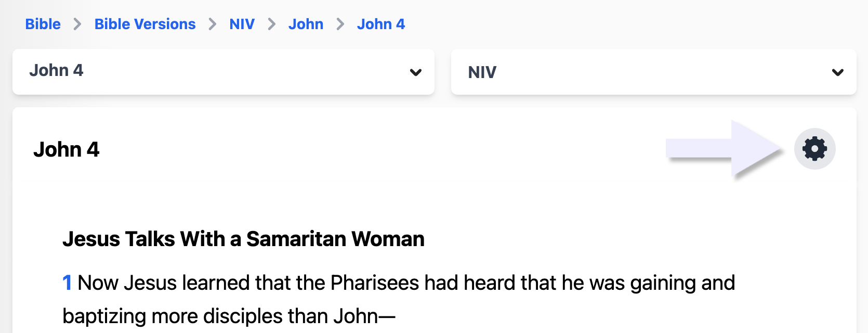This screenshot has width=868, height=333.
Task: Click the blue verse number 1
Action: coord(67,283)
